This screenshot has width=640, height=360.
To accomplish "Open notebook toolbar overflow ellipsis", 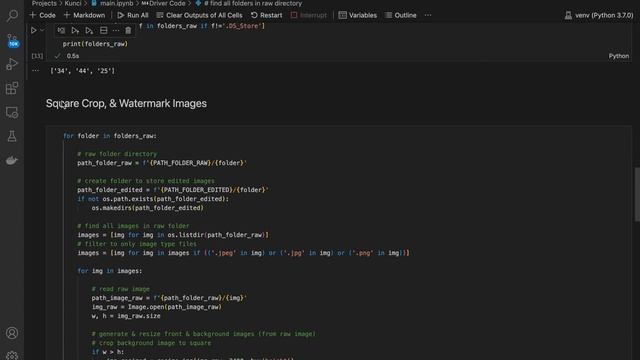I will 427,15.
